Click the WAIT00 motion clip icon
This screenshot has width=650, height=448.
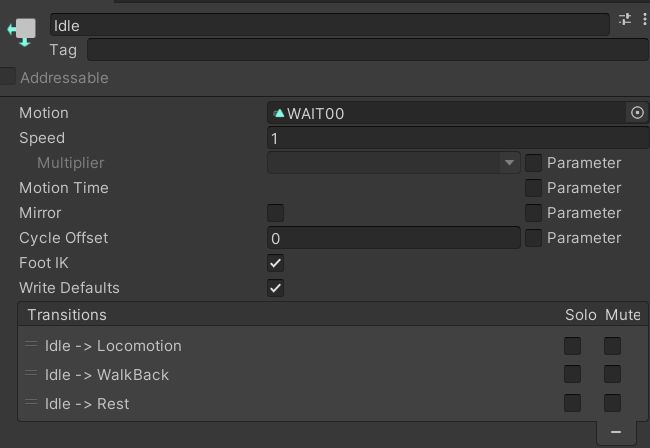[x=279, y=113]
